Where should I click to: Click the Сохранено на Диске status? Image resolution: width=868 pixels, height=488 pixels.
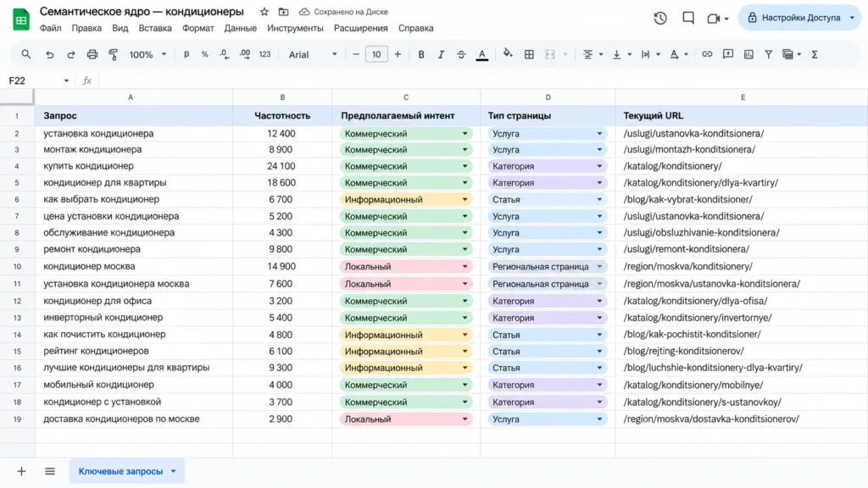click(x=343, y=12)
